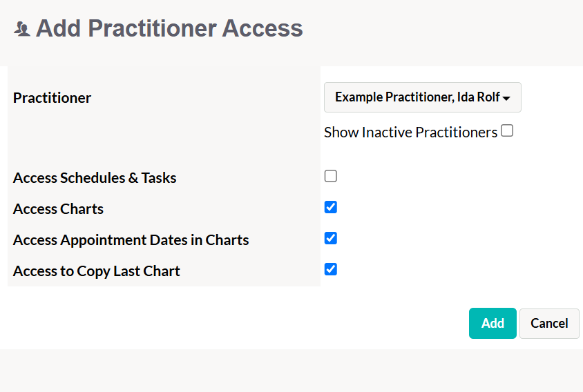Cancel adding practitioner access

549,323
